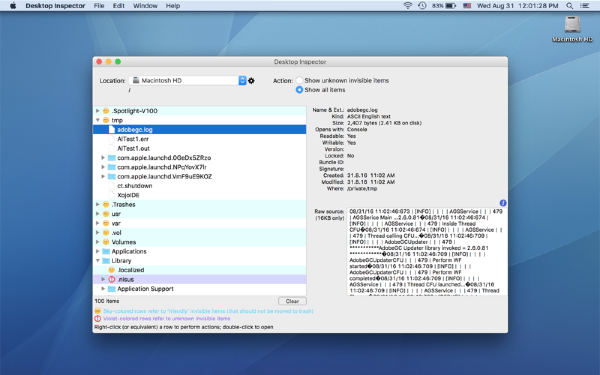
Task: Select Show unknown invisible items option
Action: pyautogui.click(x=299, y=80)
